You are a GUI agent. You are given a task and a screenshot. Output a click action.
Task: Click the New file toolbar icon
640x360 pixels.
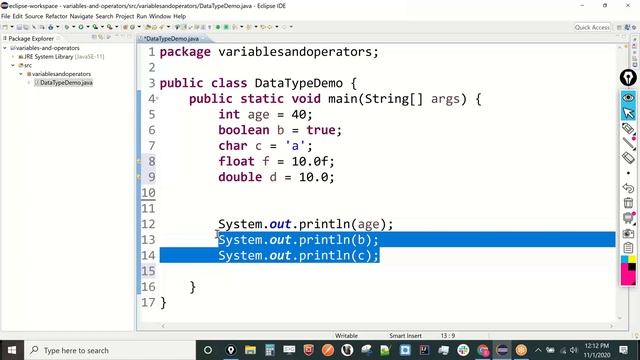click(5, 27)
